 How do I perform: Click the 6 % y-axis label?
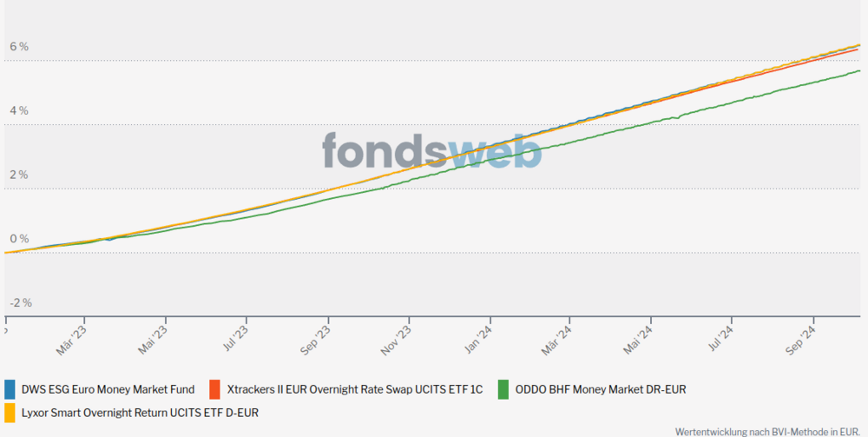pos(18,47)
